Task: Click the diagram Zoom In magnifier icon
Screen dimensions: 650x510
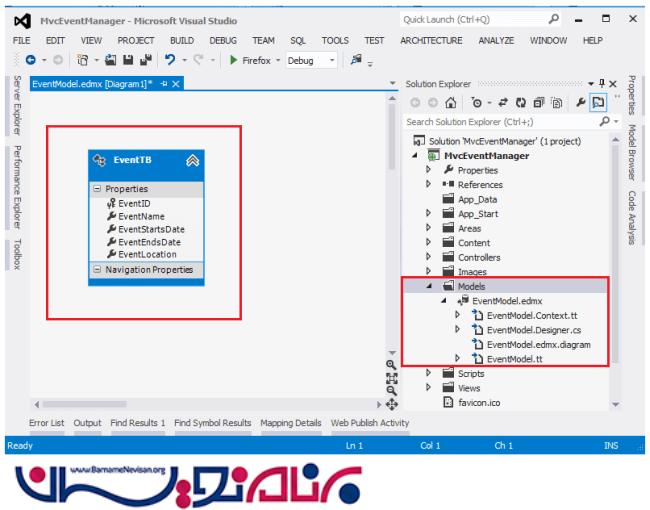Action: (x=391, y=365)
